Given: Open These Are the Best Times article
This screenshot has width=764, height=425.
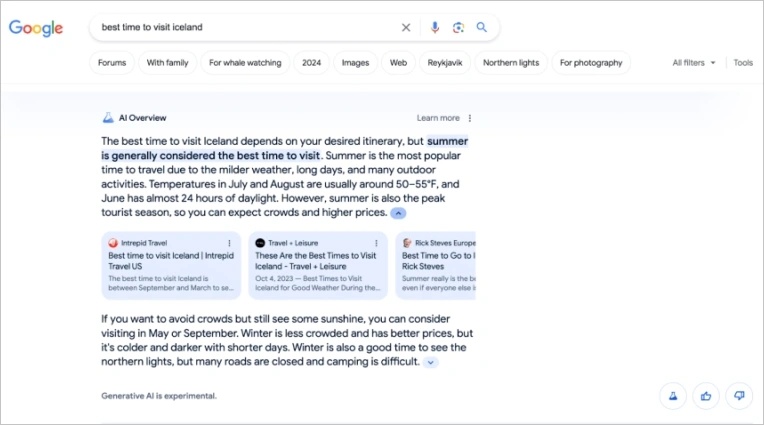Looking at the screenshot, I should click(316, 261).
